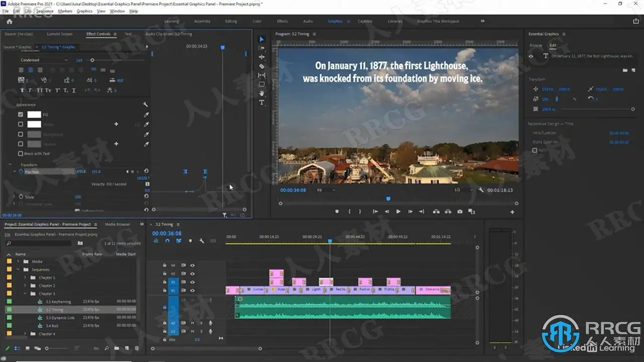Screen dimensions: 644x362
Task: Select the 3.3 Dynamic Link sequence
Action: pos(60,318)
